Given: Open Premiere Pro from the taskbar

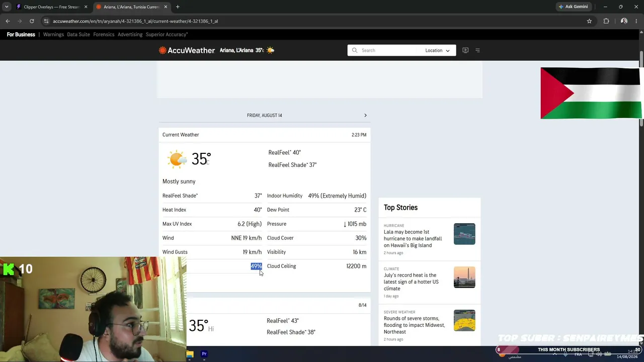Looking at the screenshot, I should (x=204, y=354).
